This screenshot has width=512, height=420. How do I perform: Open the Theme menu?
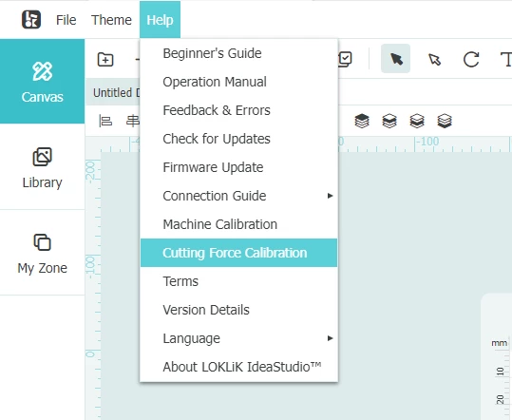pyautogui.click(x=111, y=20)
